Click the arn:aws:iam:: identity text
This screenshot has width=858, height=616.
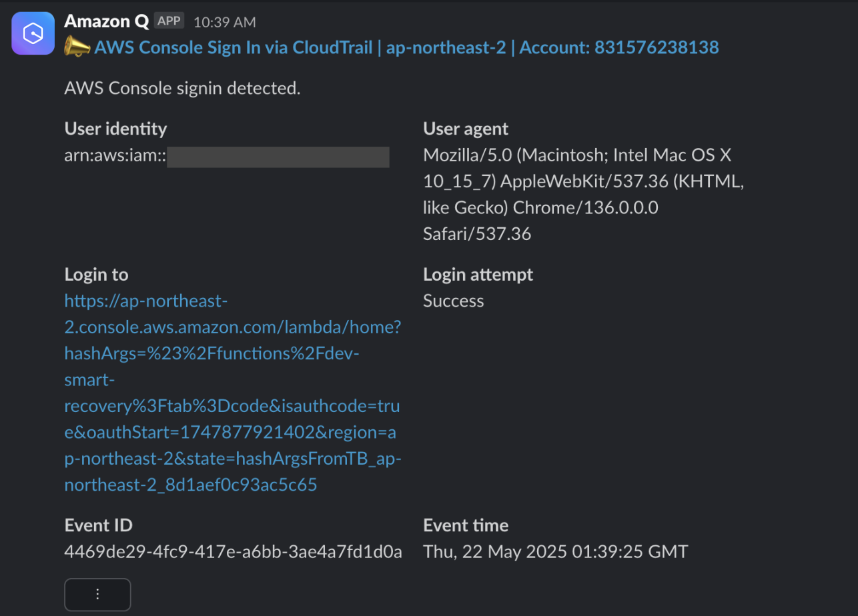click(x=115, y=157)
